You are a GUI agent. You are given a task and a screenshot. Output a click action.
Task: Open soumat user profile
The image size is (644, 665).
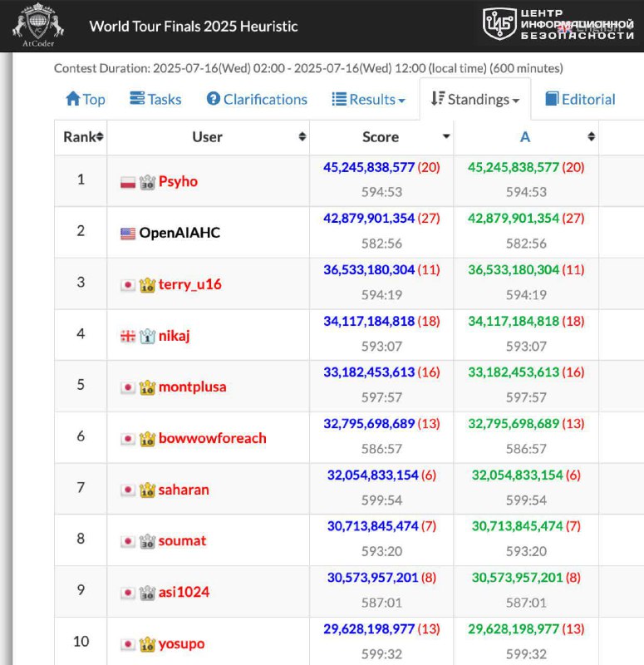point(182,541)
